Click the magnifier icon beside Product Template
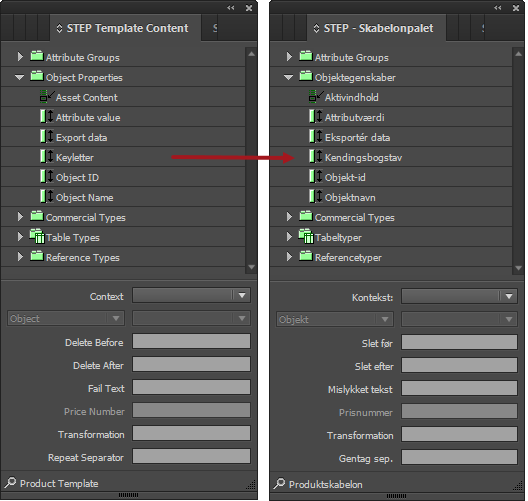This screenshot has width=528, height=501. tap(10, 483)
